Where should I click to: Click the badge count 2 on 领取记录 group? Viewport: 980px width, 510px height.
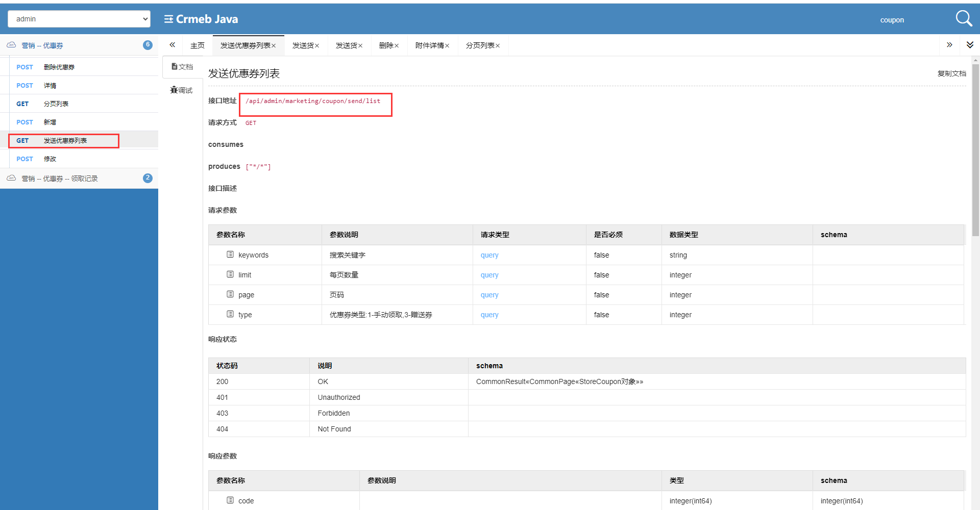tap(148, 178)
